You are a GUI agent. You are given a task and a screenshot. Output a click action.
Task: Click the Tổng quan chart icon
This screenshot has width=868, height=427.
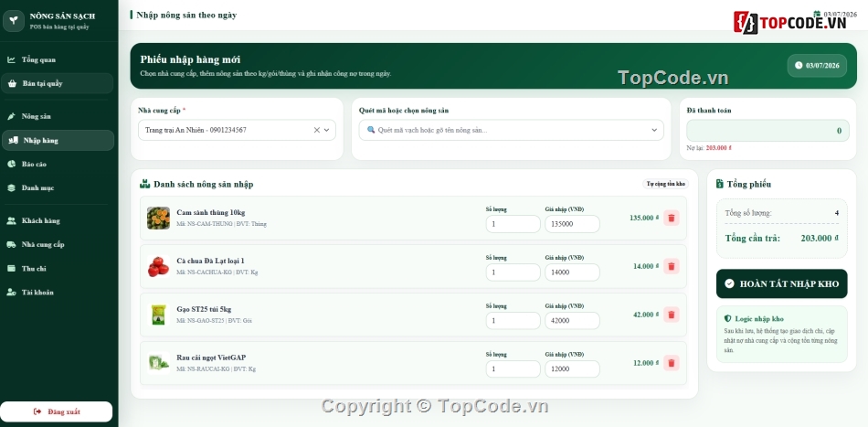[x=11, y=59]
